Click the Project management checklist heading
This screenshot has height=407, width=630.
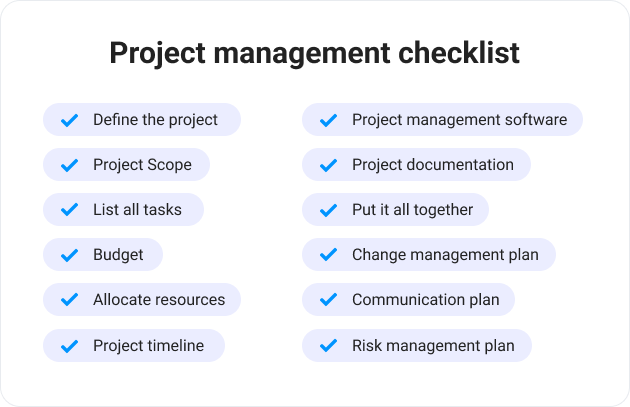(315, 53)
